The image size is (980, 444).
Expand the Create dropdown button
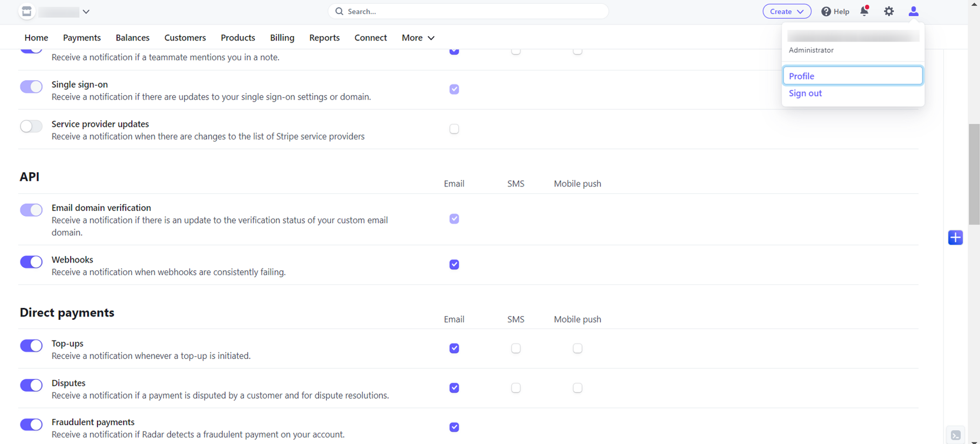tap(787, 11)
